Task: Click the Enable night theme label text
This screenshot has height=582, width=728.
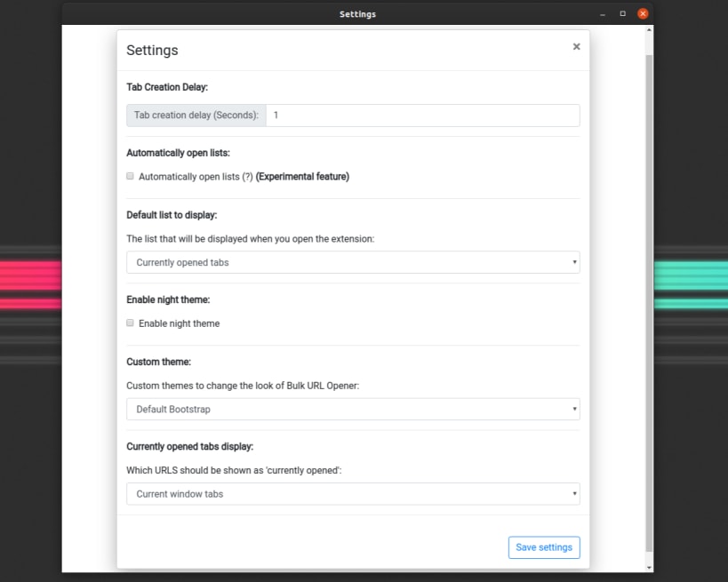Action: click(180, 323)
